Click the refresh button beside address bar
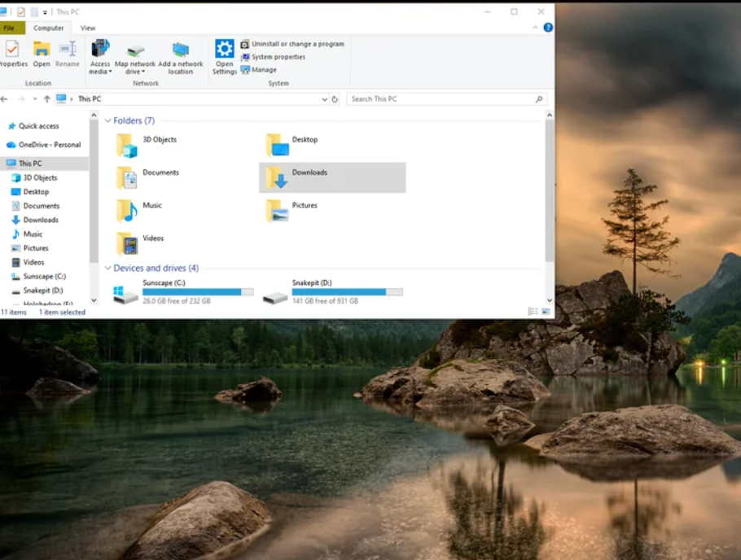The image size is (741, 560). [335, 99]
